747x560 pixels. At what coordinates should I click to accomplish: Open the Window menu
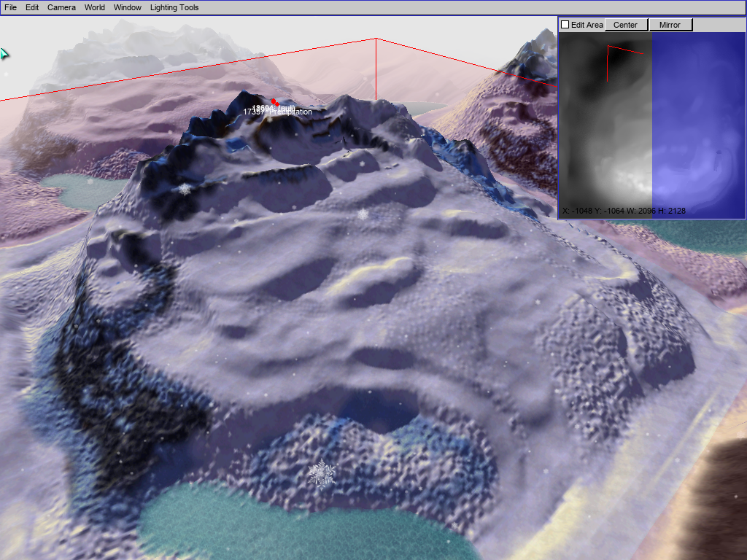[x=127, y=7]
